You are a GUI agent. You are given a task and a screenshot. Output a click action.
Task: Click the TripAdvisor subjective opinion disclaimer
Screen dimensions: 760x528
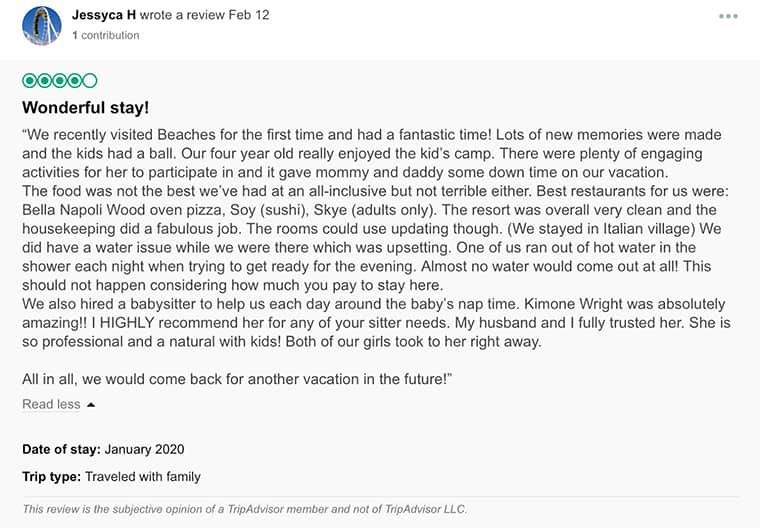[245, 509]
